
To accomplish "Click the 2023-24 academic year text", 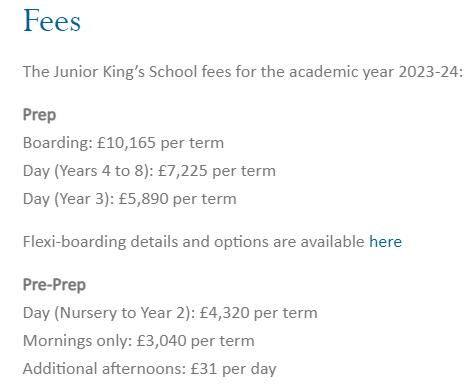I will [x=431, y=72].
